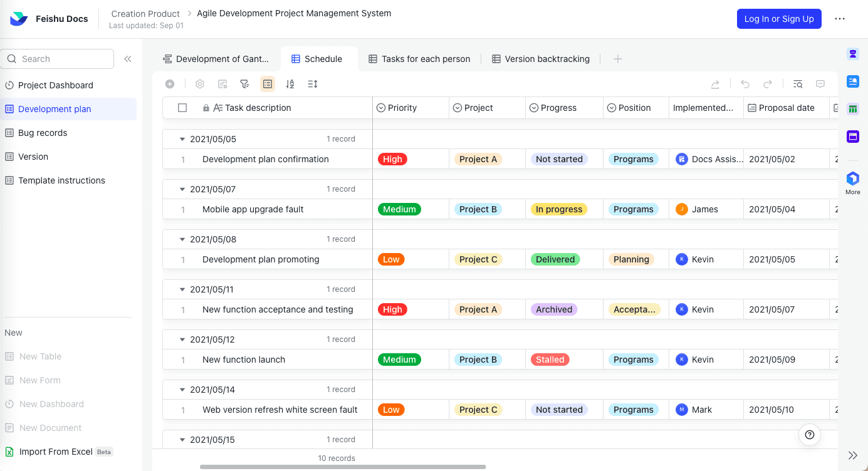Click the share arrow icon in toolbar
868x471 pixels.
(x=715, y=84)
